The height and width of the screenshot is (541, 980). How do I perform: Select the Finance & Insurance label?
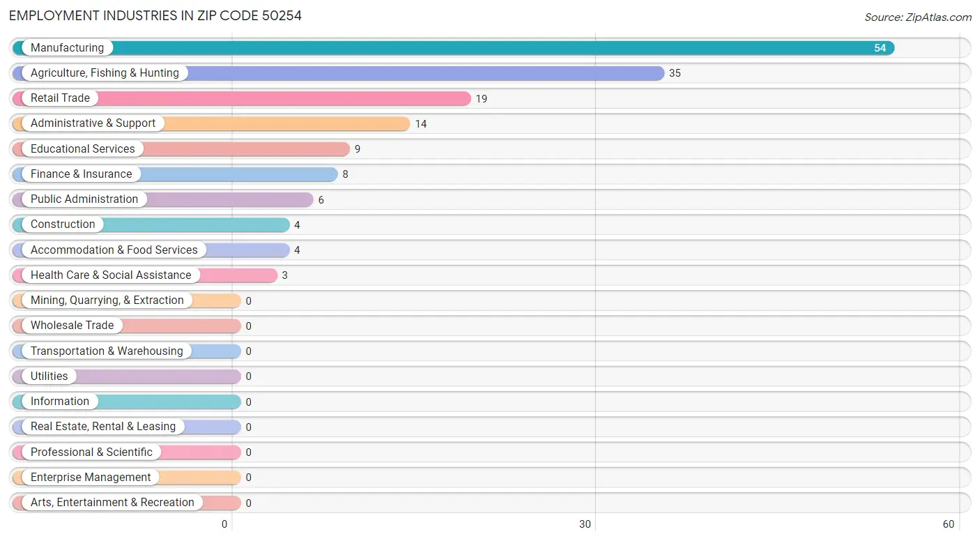coord(81,174)
